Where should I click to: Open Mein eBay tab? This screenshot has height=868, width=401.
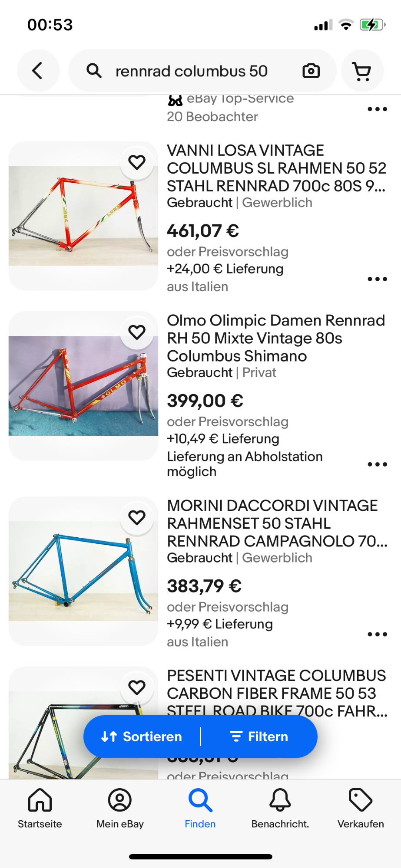(120, 808)
